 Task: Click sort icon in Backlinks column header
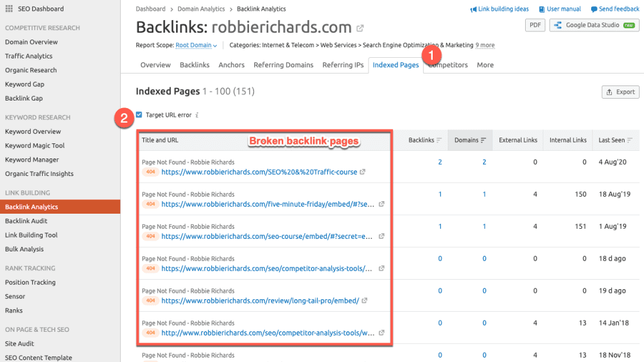point(439,140)
